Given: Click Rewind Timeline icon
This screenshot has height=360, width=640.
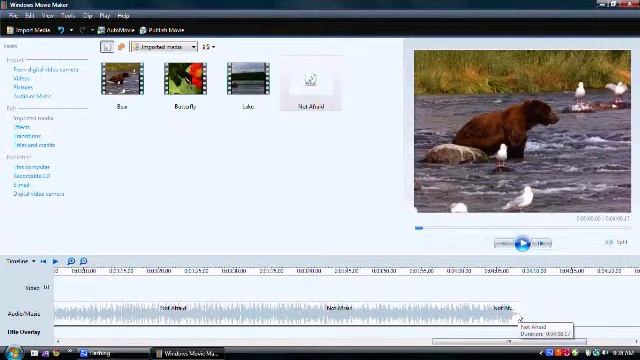Looking at the screenshot, I should (x=43, y=261).
